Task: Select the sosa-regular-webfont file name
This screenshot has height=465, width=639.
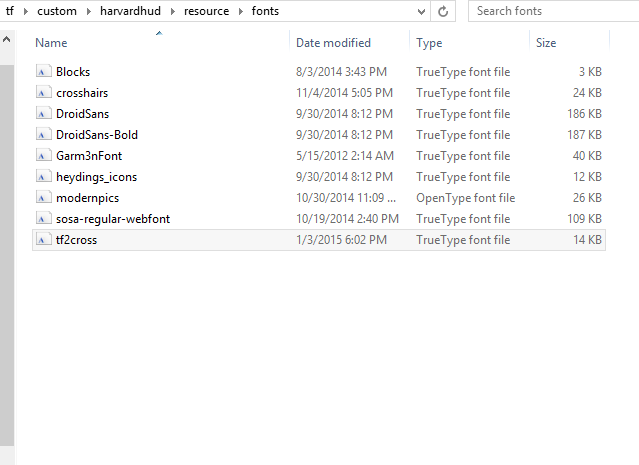Action: [x=113, y=219]
